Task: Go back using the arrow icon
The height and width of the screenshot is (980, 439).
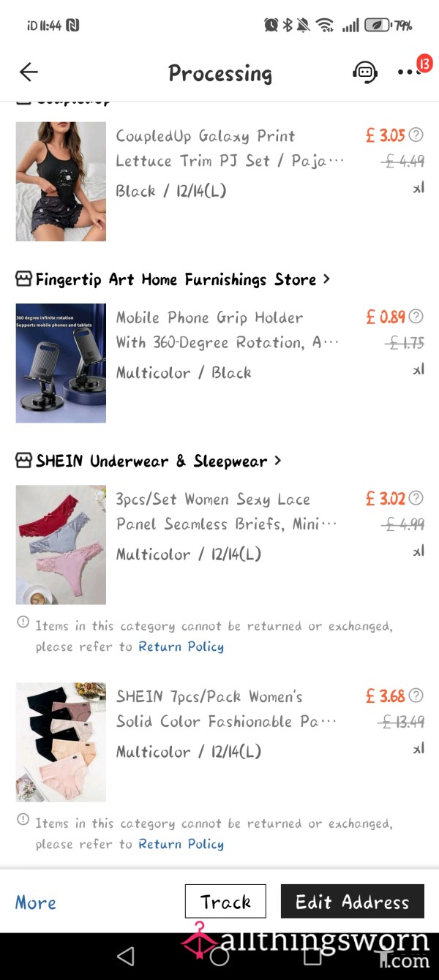Action: coord(29,72)
